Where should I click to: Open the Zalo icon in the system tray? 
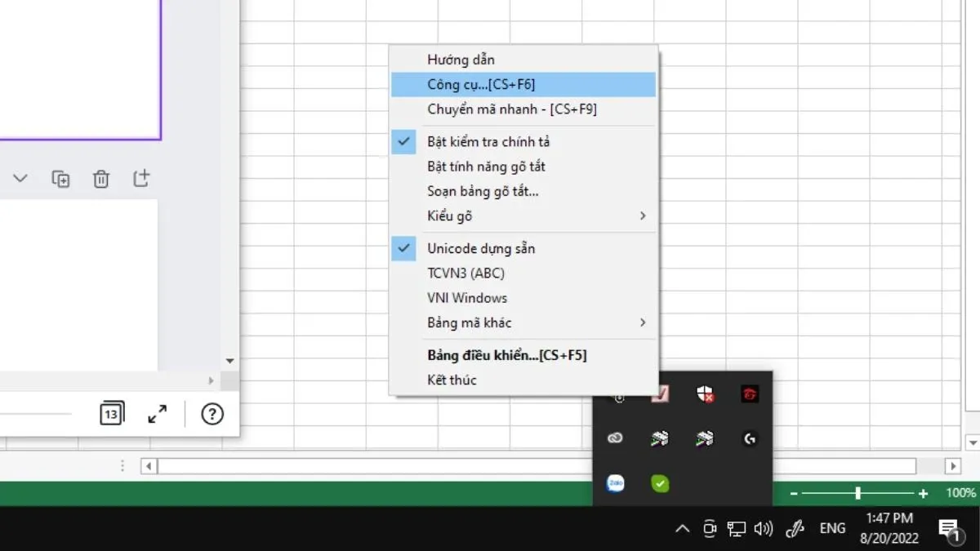tap(616, 483)
